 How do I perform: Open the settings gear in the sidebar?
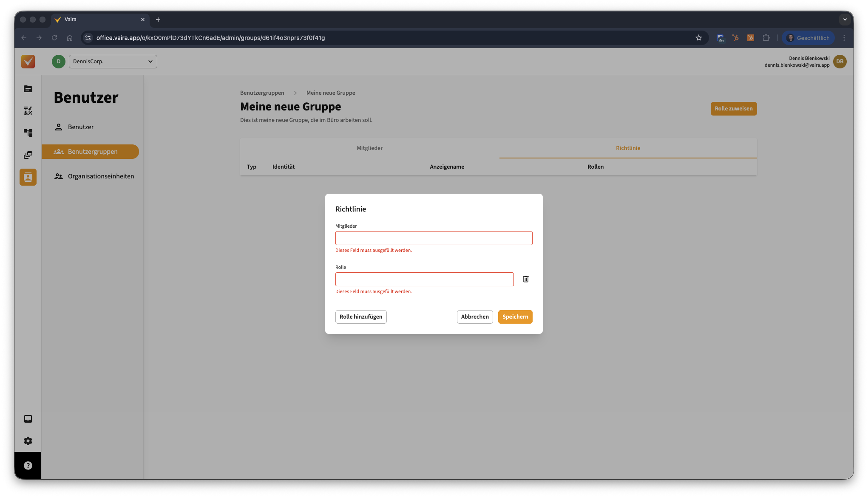[x=28, y=441]
